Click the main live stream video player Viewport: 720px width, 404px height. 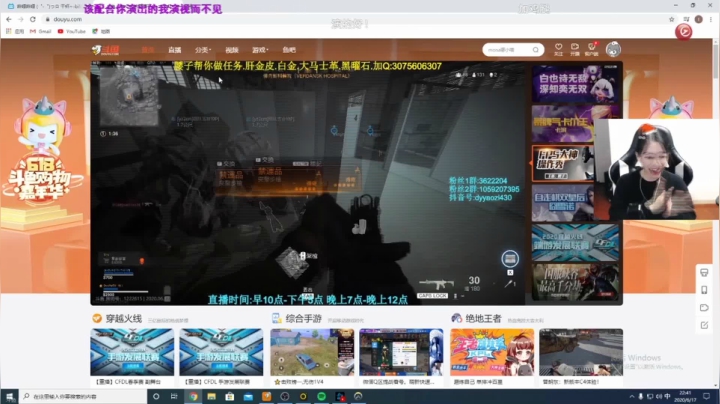[309, 183]
